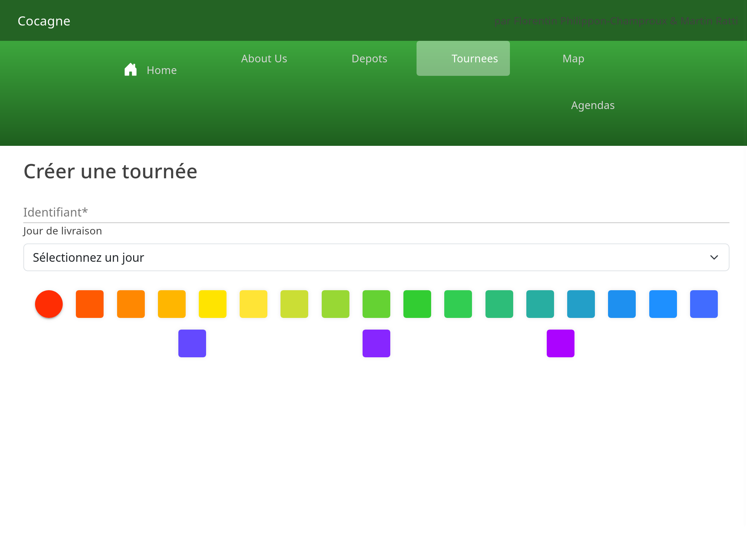Pick the violet swatch in second row middle
Screen dimensions: 747x560
tap(376, 343)
